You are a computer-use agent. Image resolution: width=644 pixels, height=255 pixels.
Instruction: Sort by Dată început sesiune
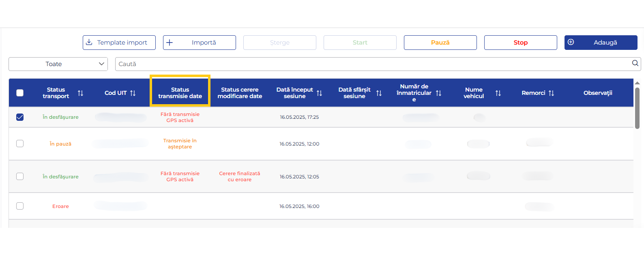(319, 93)
